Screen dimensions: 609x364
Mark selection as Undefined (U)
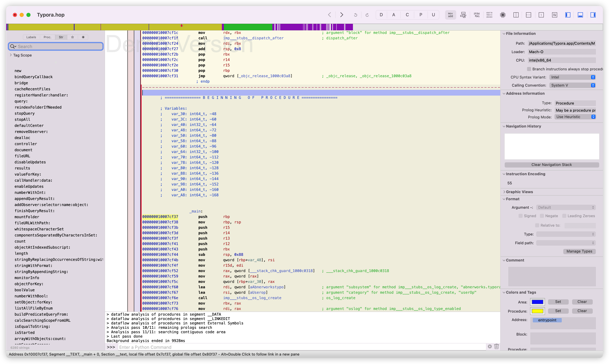(x=433, y=15)
